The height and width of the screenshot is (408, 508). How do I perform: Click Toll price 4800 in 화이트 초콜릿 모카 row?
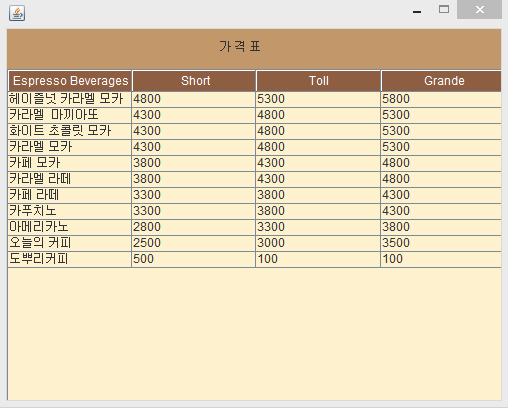(x=318, y=131)
